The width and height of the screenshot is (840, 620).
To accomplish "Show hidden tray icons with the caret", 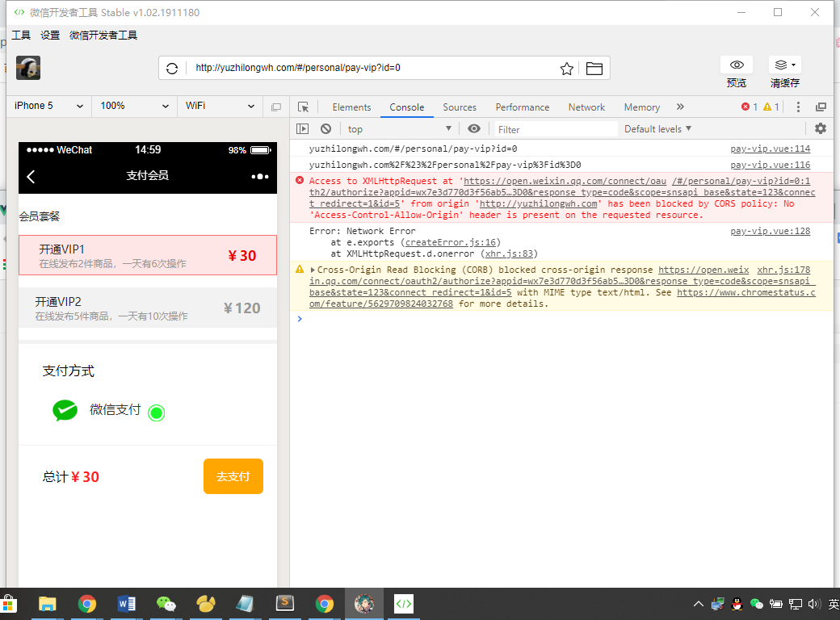I will point(698,604).
